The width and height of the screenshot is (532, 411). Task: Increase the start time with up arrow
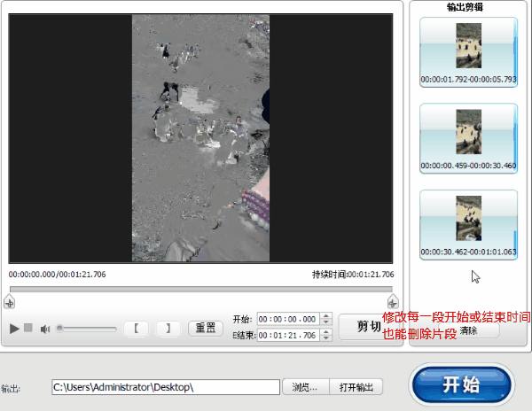[326, 316]
